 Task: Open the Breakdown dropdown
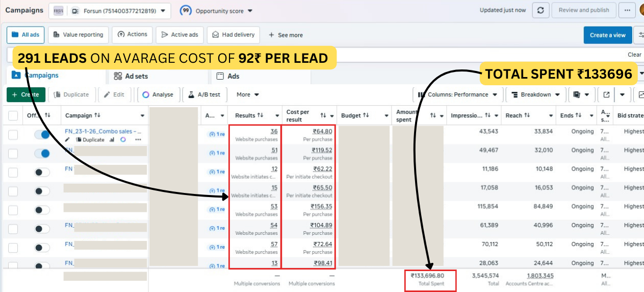tap(535, 94)
